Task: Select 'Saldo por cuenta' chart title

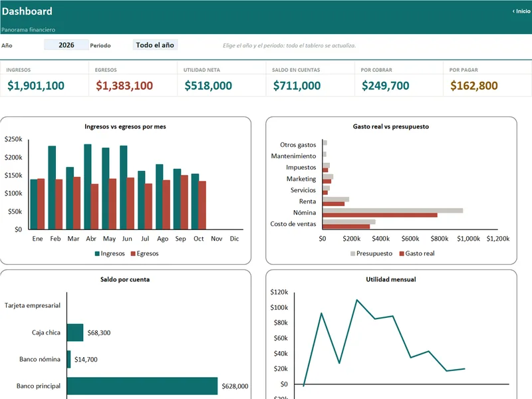Action: coord(125,279)
